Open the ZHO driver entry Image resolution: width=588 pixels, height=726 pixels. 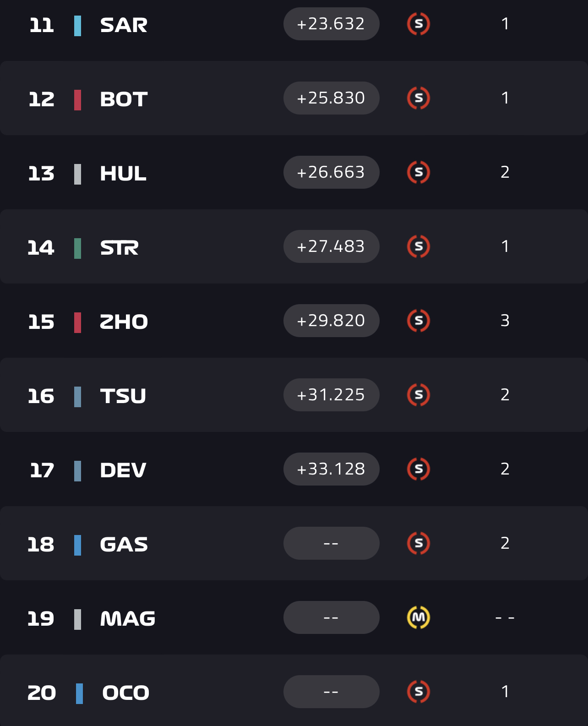click(x=124, y=322)
